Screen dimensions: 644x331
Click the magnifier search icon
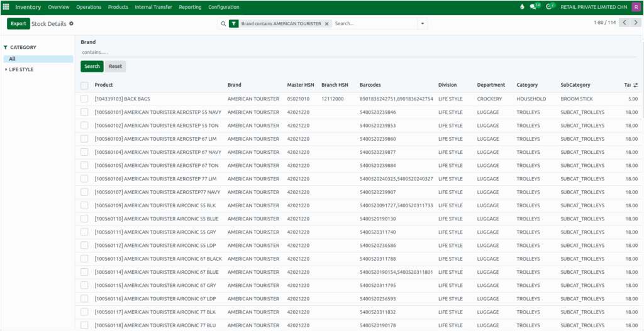point(223,24)
